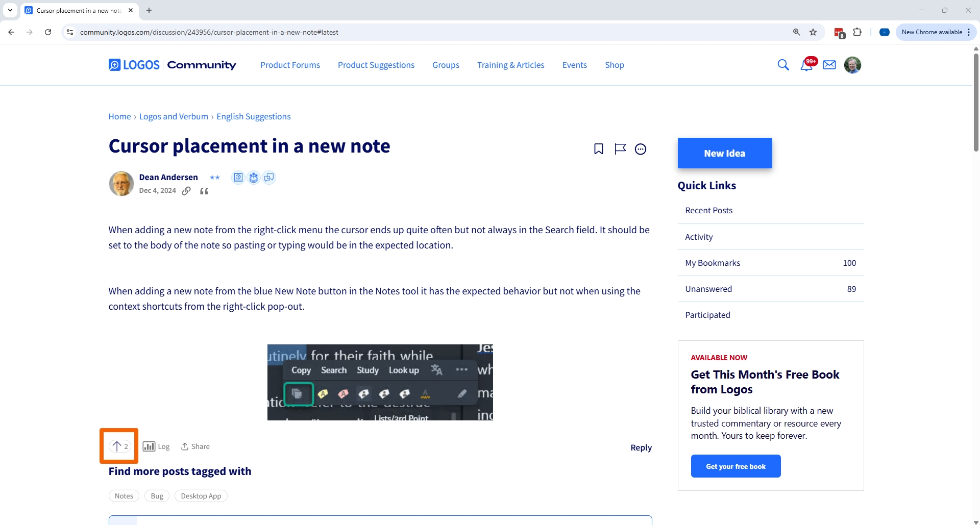The height and width of the screenshot is (525, 980).
Task: Quote the post using the quotation icon
Action: point(204,191)
